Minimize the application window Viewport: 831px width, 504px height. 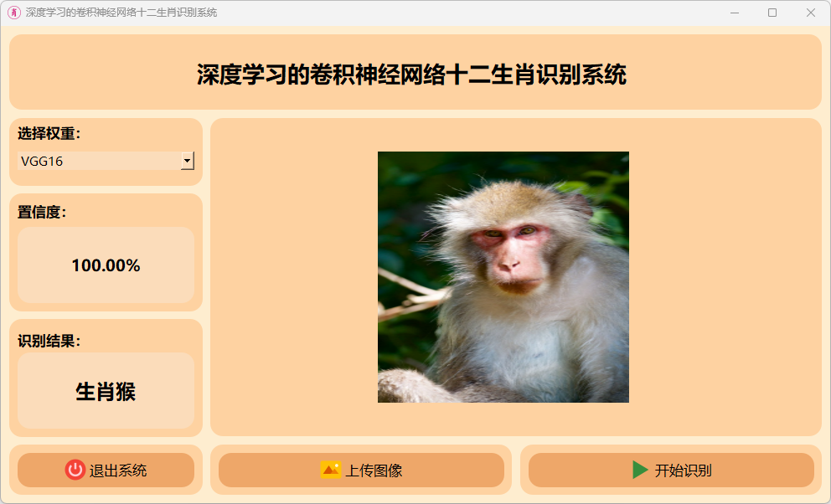click(735, 13)
